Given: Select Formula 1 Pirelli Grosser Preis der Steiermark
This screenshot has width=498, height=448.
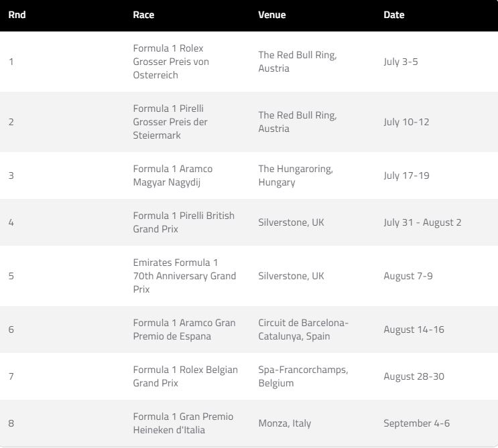Looking at the screenshot, I should 170,122.
